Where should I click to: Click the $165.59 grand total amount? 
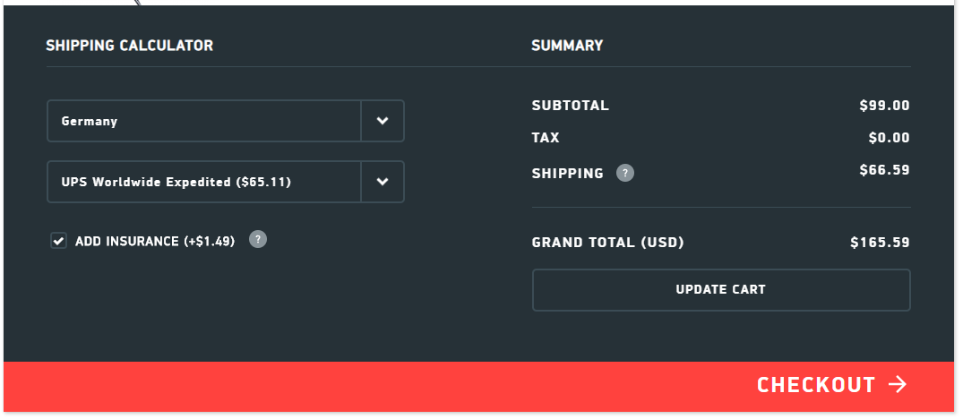(880, 243)
